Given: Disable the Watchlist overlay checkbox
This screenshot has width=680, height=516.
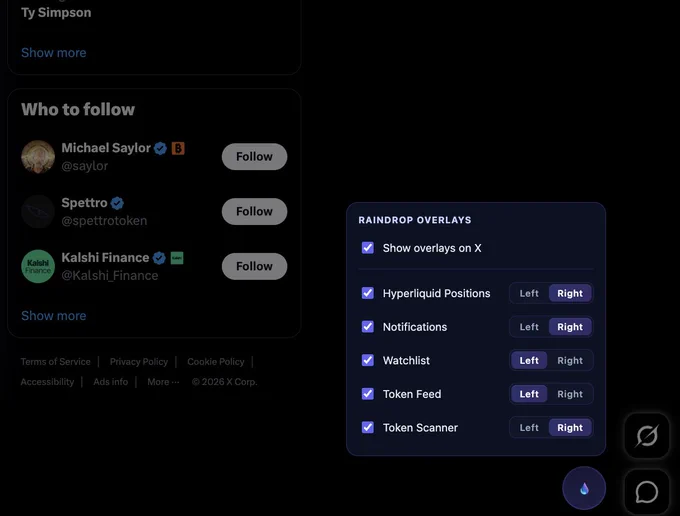Looking at the screenshot, I should pos(368,360).
